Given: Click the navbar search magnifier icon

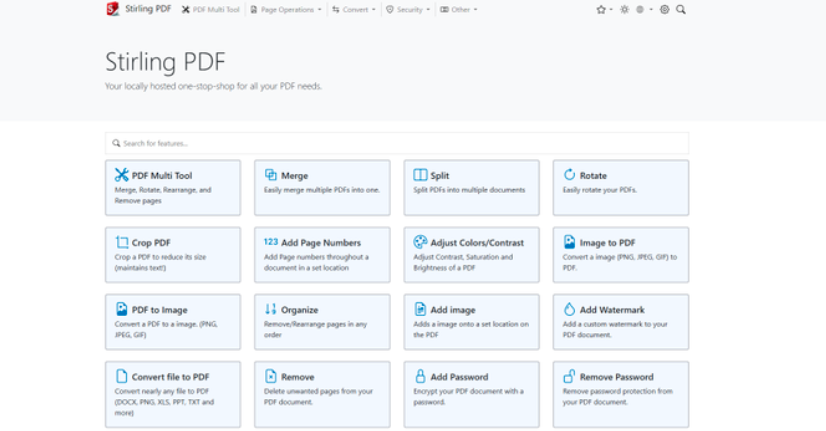Looking at the screenshot, I should point(681,9).
